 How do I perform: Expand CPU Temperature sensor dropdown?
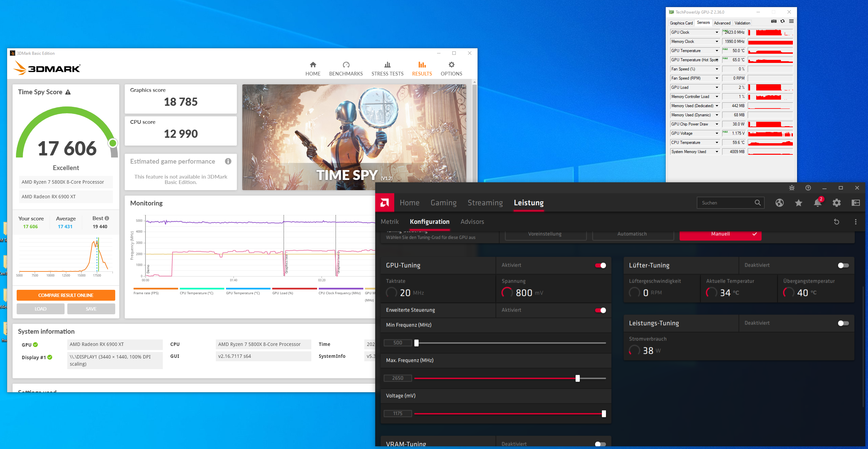[x=717, y=143]
